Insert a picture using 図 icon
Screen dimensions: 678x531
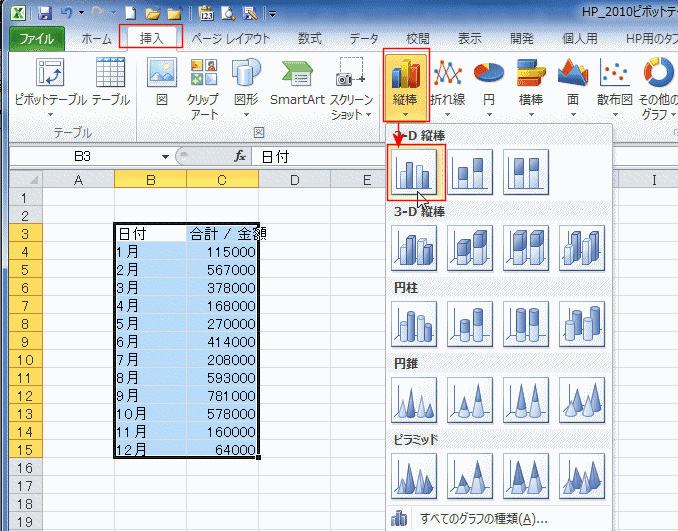point(161,86)
